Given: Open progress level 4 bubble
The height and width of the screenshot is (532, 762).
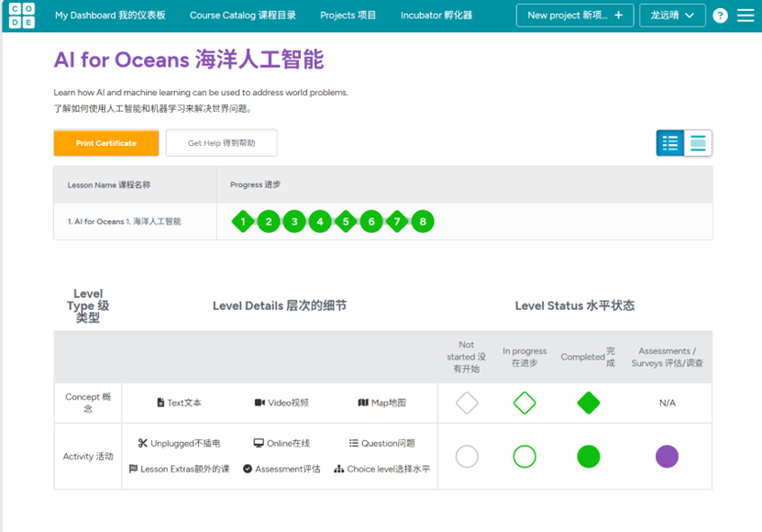Looking at the screenshot, I should point(320,222).
